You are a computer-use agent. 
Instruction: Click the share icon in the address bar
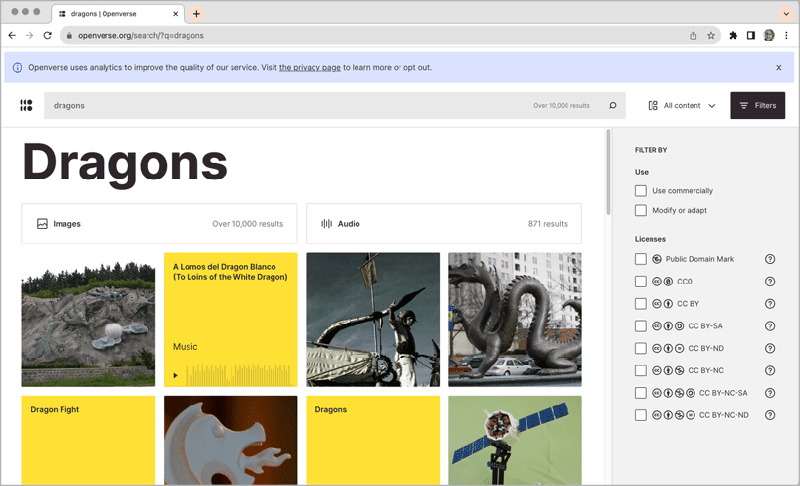(693, 36)
